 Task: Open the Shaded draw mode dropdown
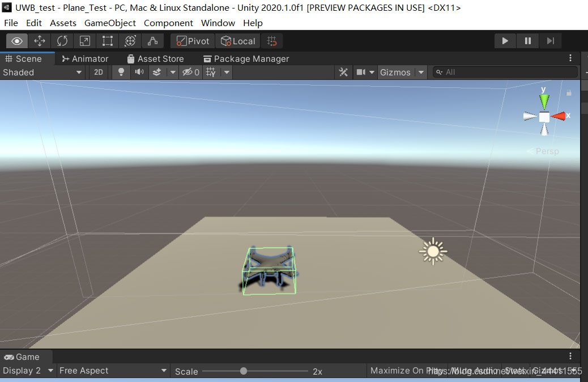42,73
